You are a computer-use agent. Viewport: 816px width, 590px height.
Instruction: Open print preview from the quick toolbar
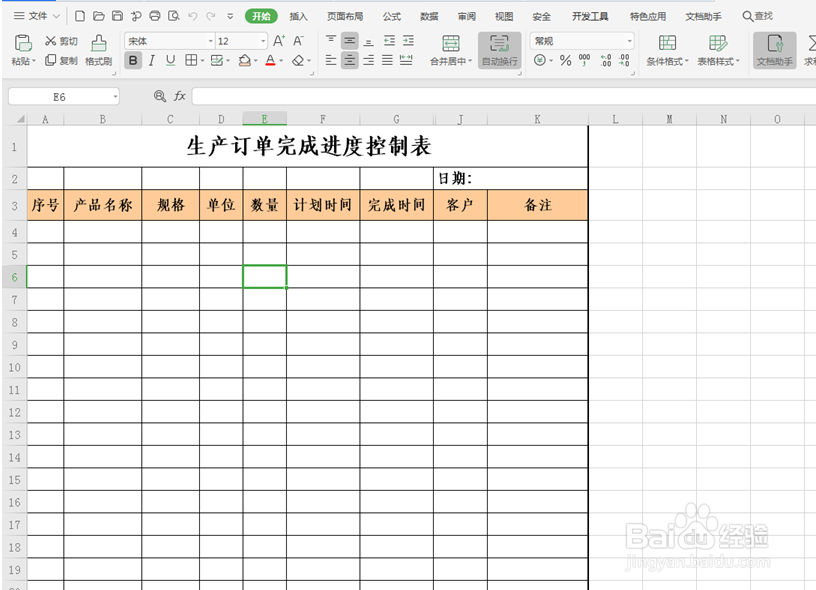[x=173, y=16]
